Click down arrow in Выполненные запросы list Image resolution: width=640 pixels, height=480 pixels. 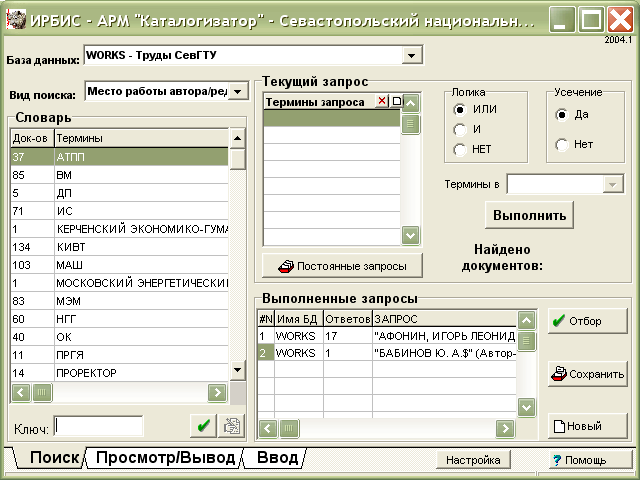click(527, 407)
